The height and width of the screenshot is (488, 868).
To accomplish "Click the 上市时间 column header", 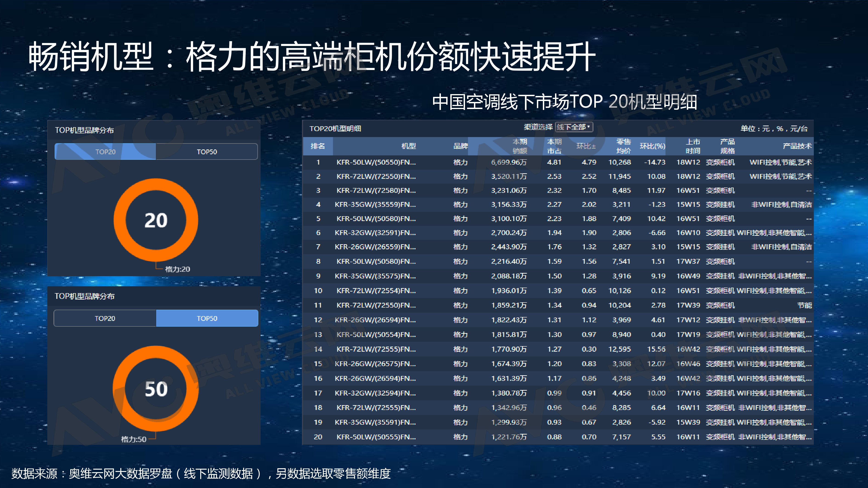I will coord(693,146).
